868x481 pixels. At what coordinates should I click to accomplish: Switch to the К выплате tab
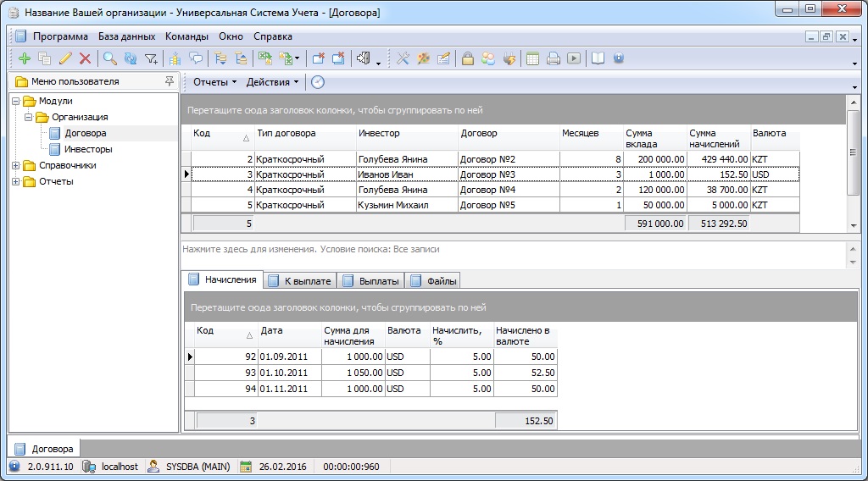(301, 281)
